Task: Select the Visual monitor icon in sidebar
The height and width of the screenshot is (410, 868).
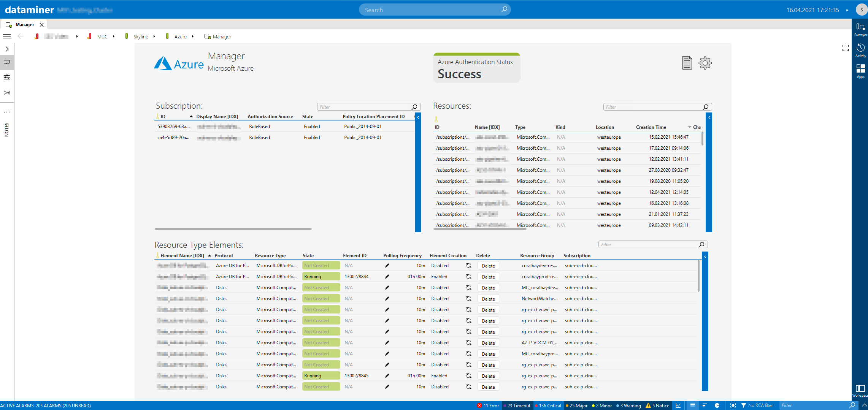Action: tap(7, 62)
